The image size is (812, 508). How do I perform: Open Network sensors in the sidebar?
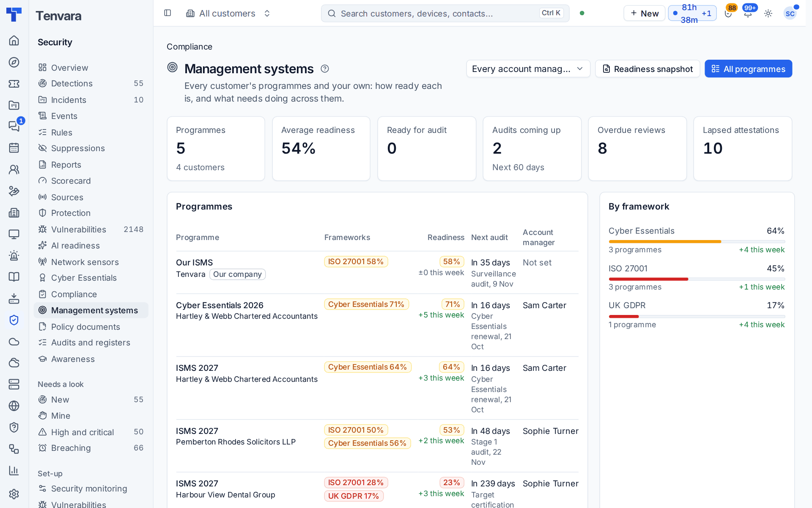(91, 262)
